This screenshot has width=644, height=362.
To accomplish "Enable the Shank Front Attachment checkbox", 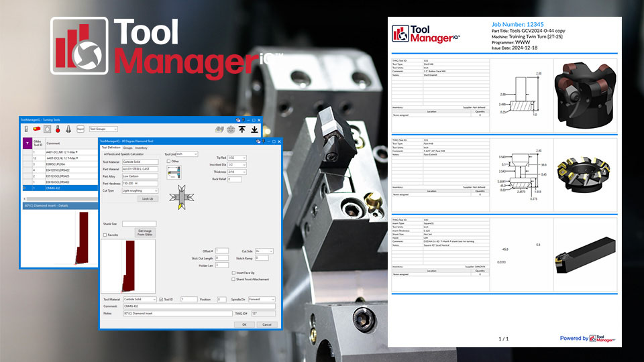I will pos(233,279).
